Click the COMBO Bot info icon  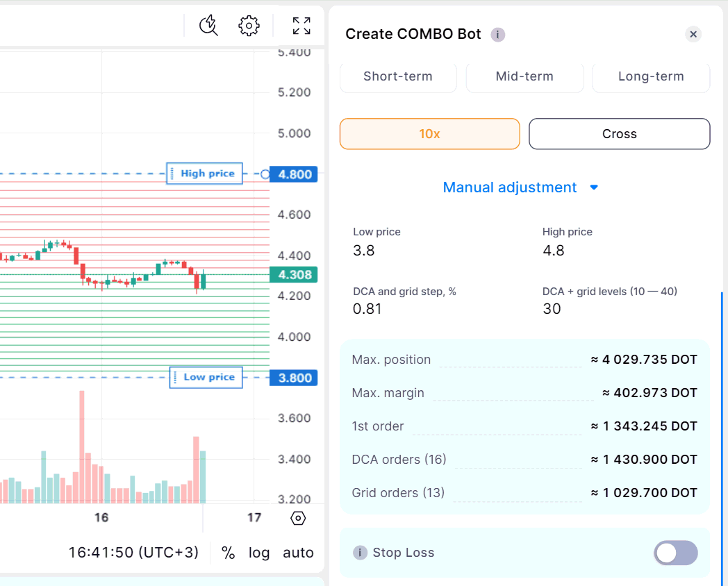(497, 35)
